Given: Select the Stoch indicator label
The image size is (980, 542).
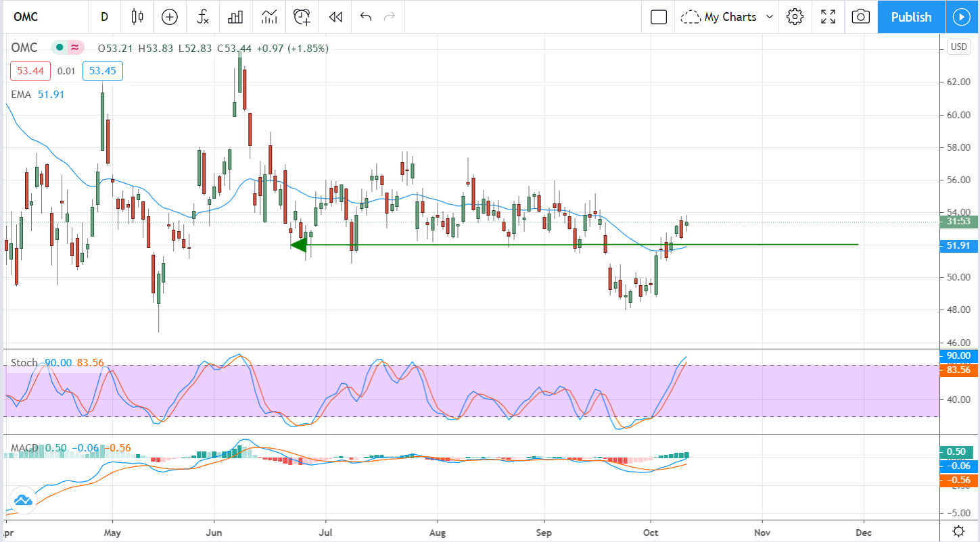Looking at the screenshot, I should tap(24, 363).
